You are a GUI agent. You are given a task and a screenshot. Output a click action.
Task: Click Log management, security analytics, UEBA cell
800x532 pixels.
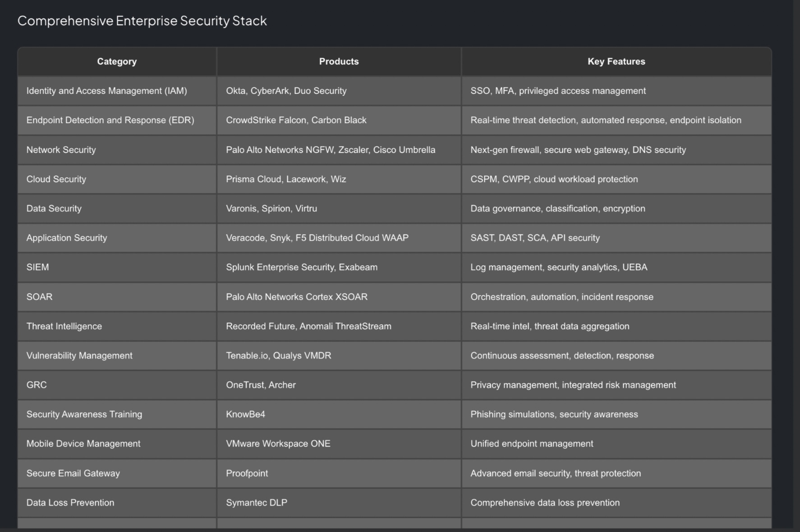click(x=616, y=267)
